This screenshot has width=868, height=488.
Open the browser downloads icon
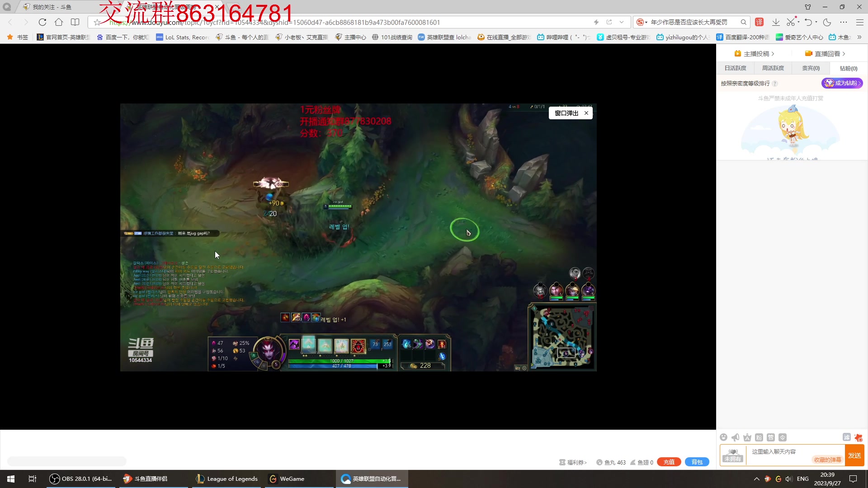coord(776,22)
